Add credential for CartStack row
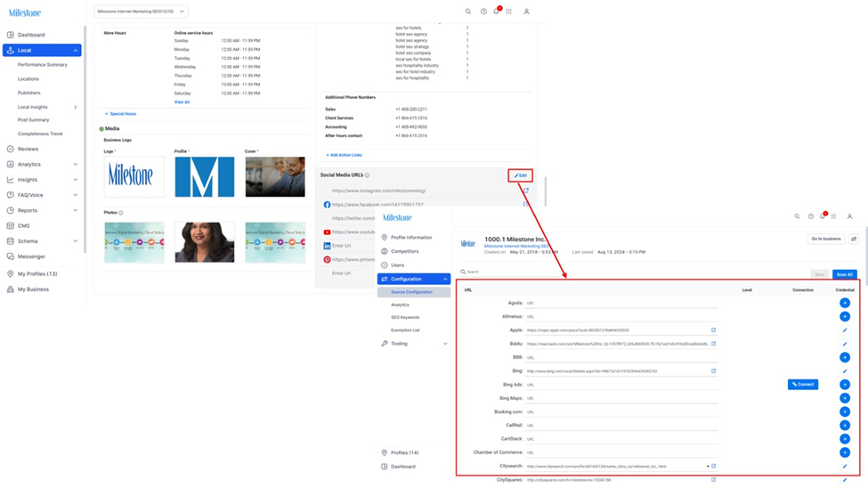The height and width of the screenshot is (488, 868). pyautogui.click(x=845, y=439)
